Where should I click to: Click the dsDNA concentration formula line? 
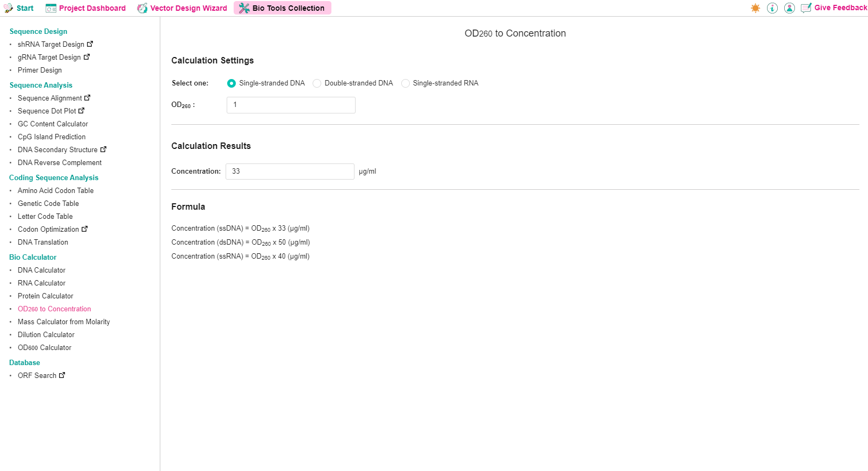pos(241,242)
